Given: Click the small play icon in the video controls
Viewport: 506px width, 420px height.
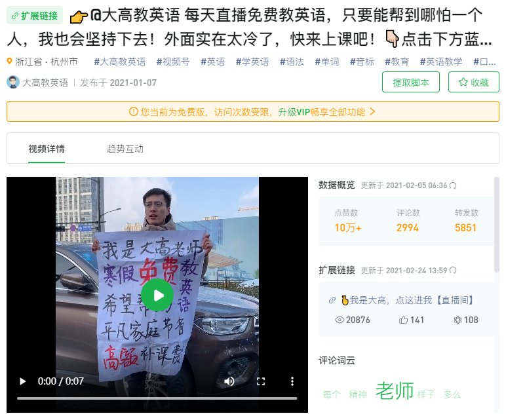Looking at the screenshot, I should tap(22, 381).
